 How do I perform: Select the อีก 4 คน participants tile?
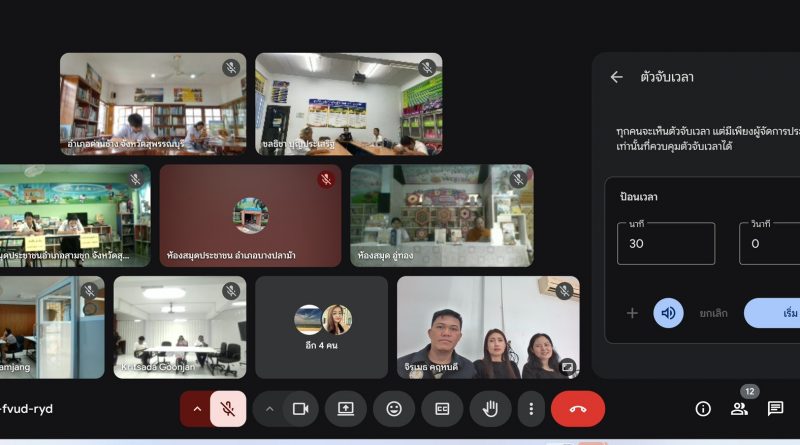coord(322,327)
